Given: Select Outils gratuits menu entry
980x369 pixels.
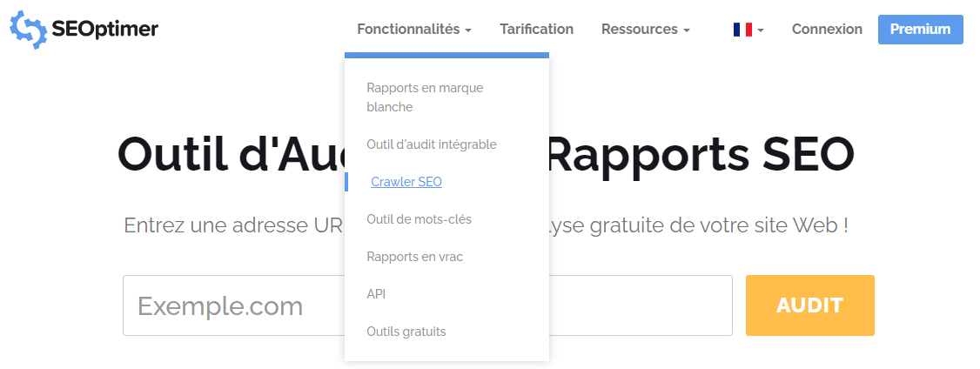Looking at the screenshot, I should (406, 332).
